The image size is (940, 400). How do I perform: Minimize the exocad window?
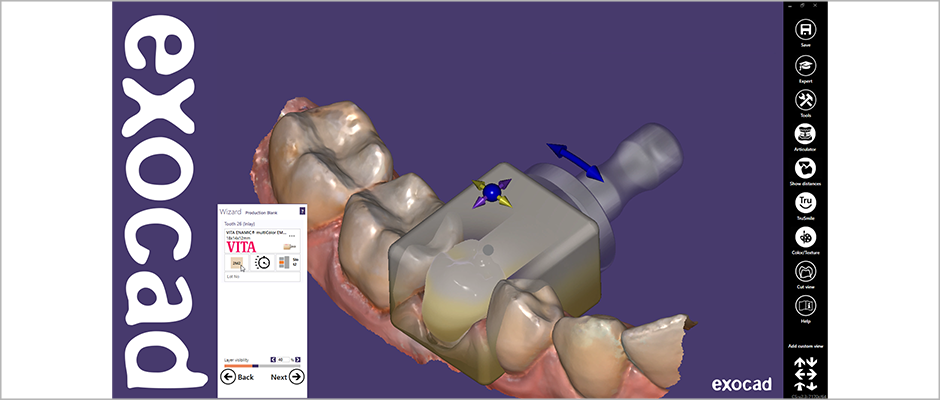coord(790,6)
